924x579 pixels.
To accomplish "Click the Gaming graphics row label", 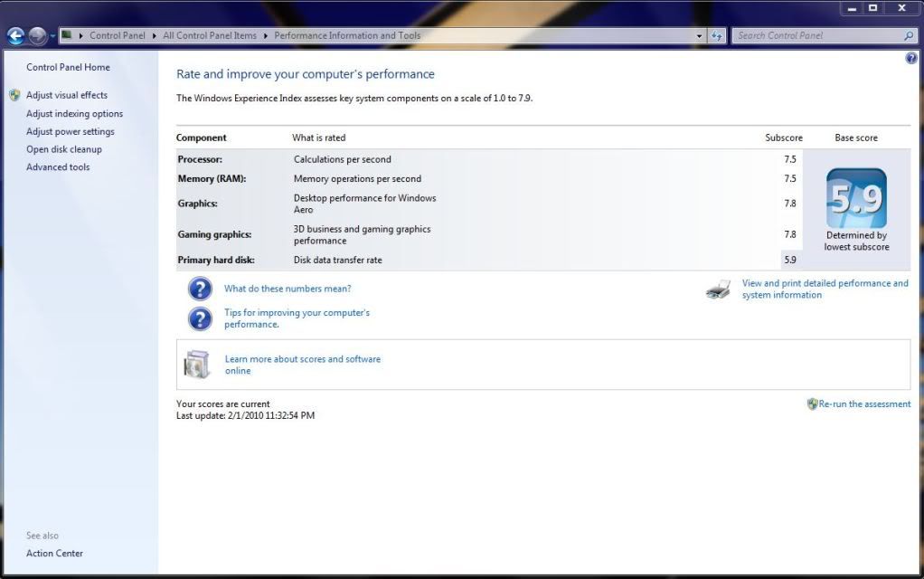I will (214, 234).
